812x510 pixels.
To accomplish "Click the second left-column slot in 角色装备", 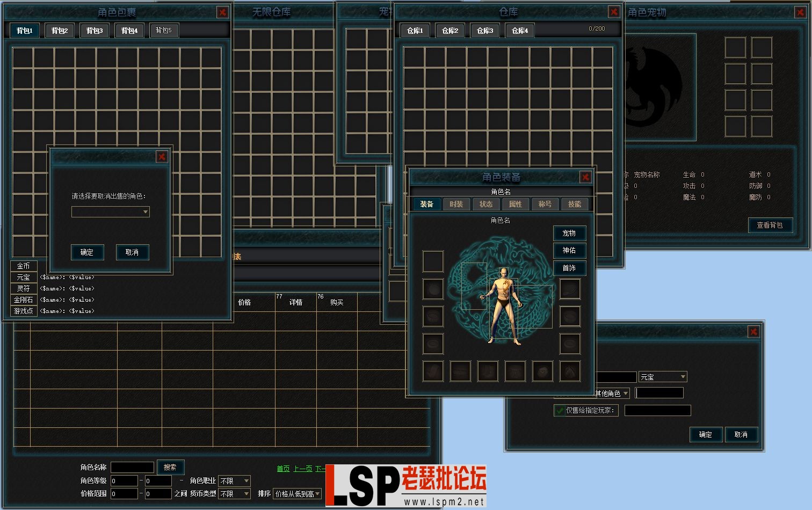I will [x=433, y=289].
